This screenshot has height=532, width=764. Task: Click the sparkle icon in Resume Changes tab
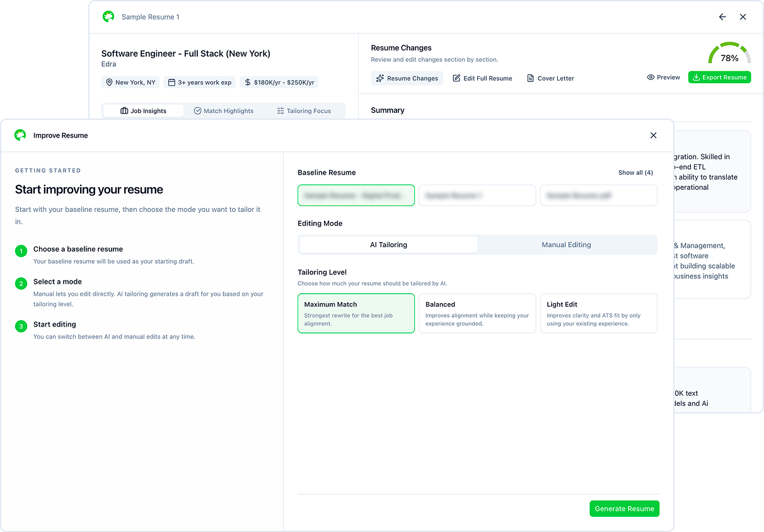pos(379,78)
